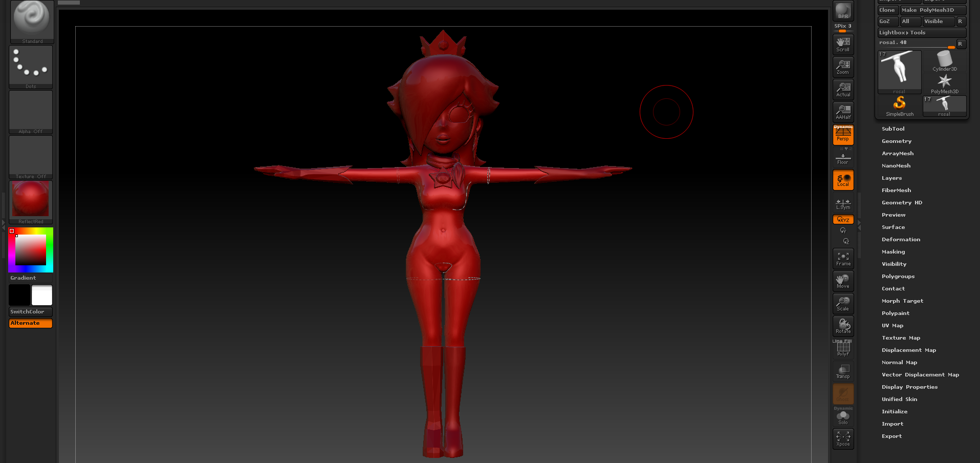Open the Texture Map menu
Viewport: 980px width, 463px height.
pyautogui.click(x=901, y=338)
